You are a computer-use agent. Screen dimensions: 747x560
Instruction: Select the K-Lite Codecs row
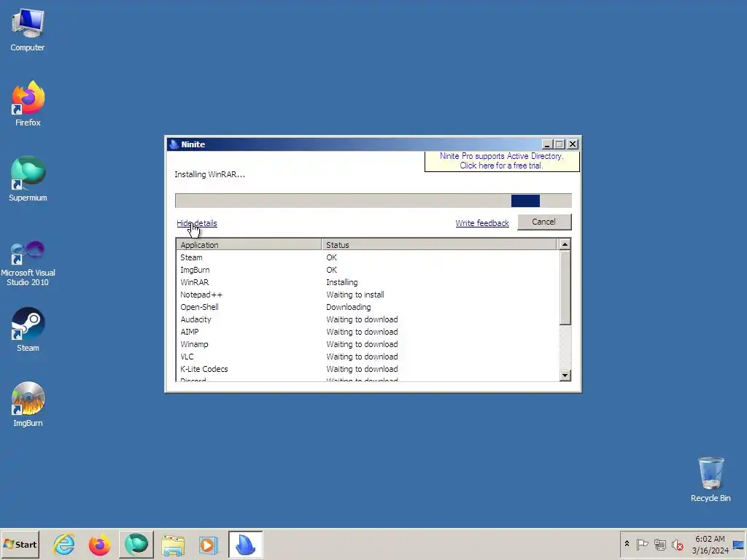tap(366, 369)
